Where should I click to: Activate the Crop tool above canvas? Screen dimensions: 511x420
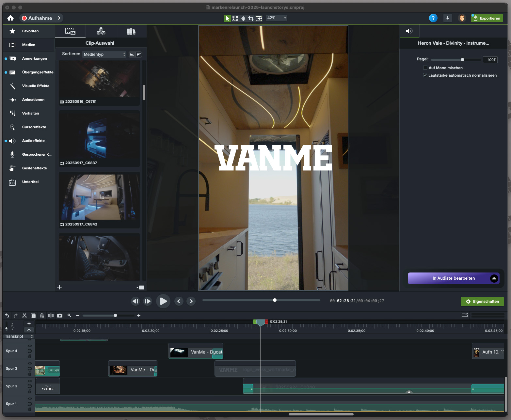pyautogui.click(x=251, y=19)
